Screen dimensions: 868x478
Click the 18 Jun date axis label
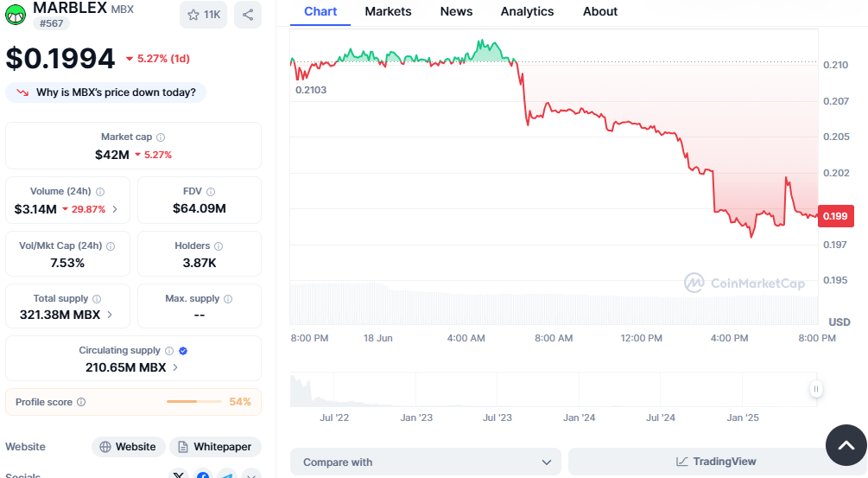coord(378,338)
